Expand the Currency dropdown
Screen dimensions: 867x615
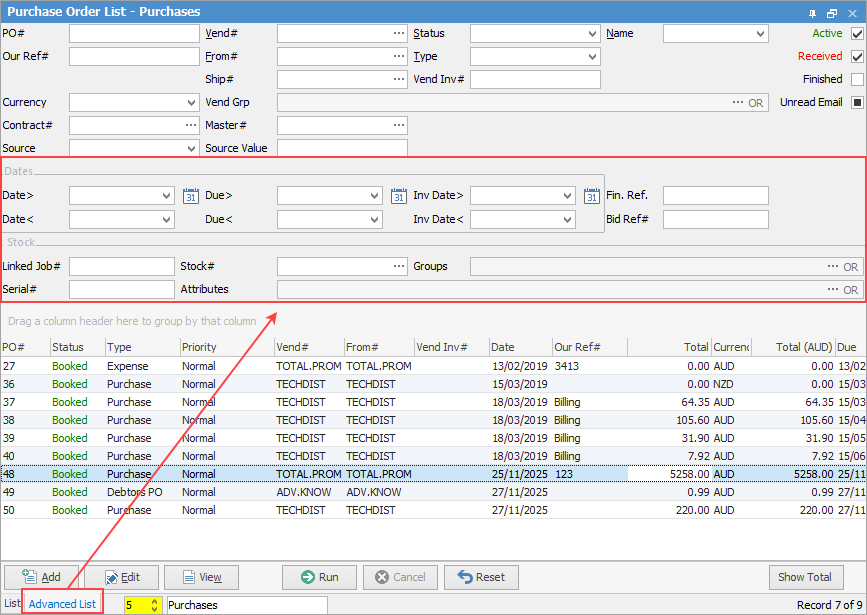191,103
